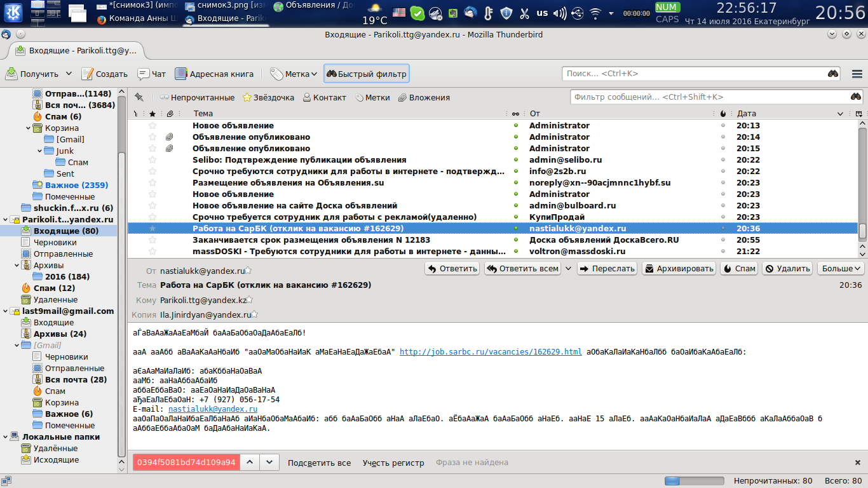Viewport: 868px width, 488px height.
Task: Archive message with Архивировать
Action: click(x=679, y=268)
